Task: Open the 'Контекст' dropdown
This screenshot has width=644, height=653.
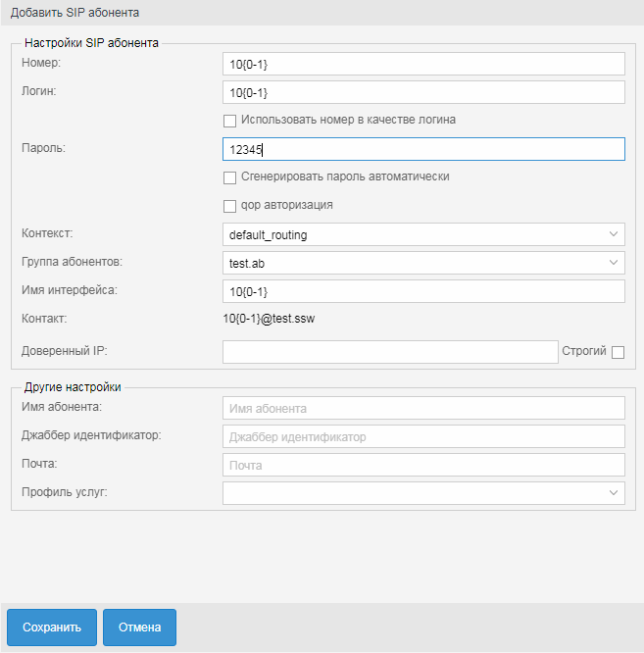Action: (x=423, y=235)
